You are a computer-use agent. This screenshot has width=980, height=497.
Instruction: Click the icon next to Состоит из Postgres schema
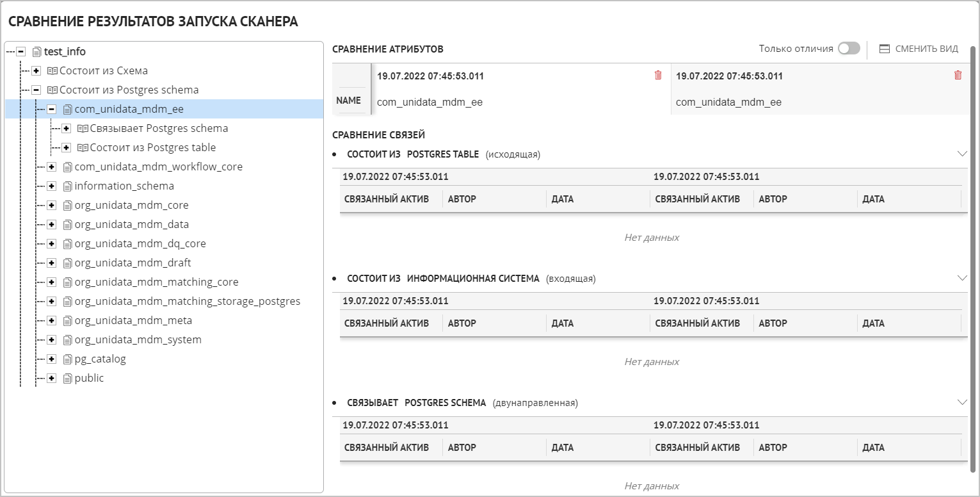coord(52,90)
